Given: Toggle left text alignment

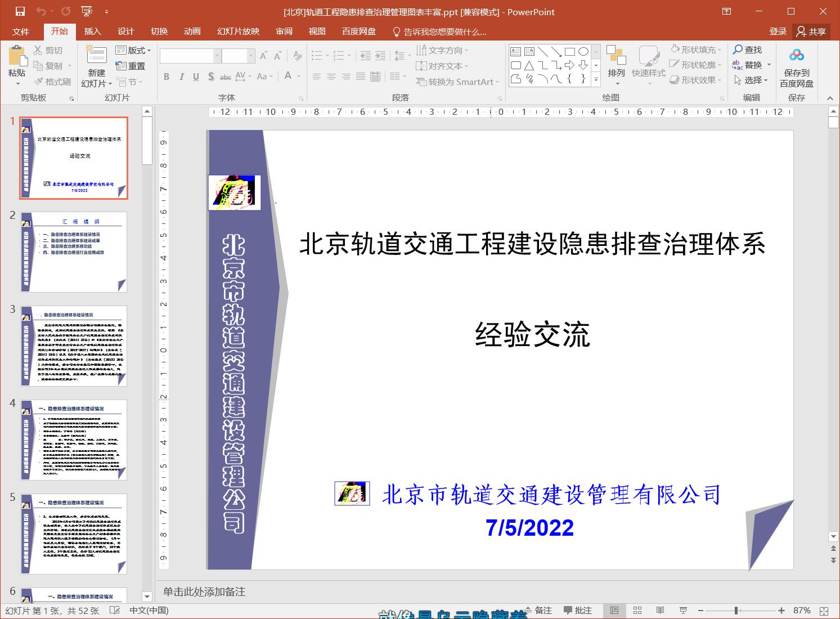Looking at the screenshot, I should (x=317, y=77).
